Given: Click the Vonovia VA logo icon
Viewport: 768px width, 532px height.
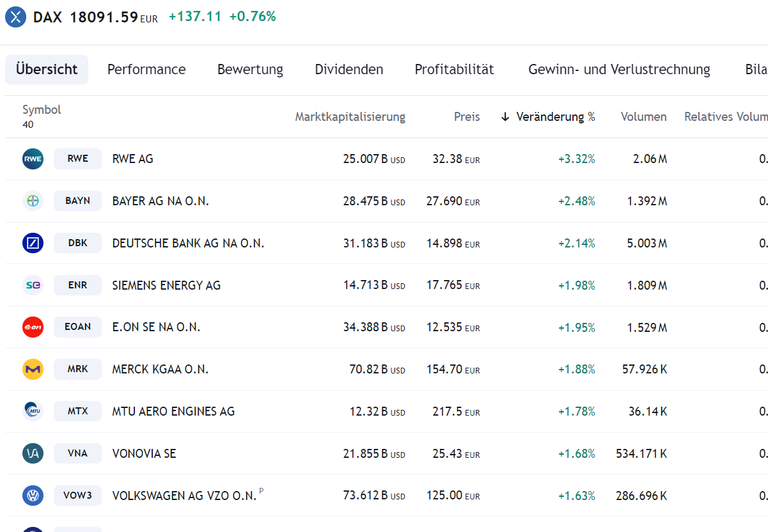Looking at the screenshot, I should (x=33, y=453).
